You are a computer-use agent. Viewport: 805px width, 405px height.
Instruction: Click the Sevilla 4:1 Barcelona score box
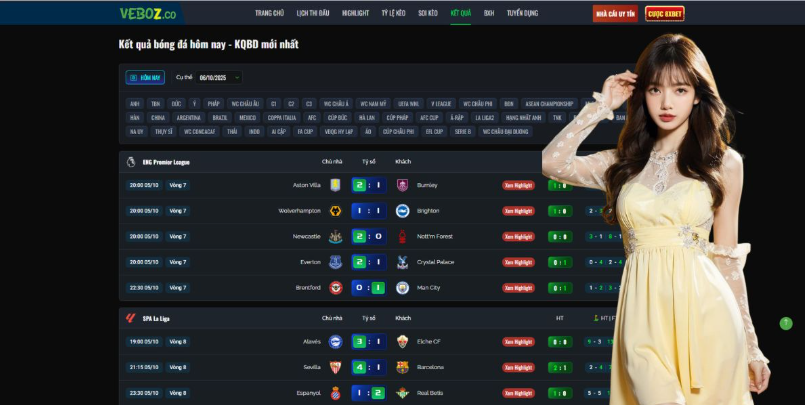click(x=369, y=368)
